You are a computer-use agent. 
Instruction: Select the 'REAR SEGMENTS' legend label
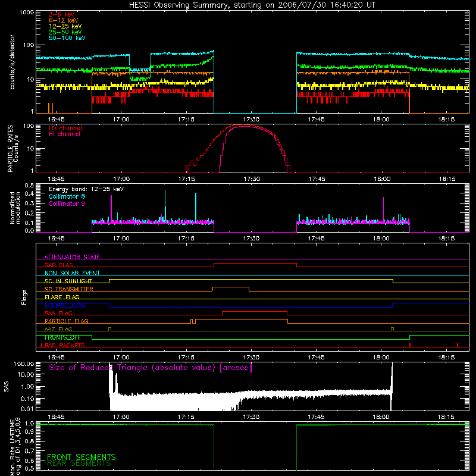point(79,464)
